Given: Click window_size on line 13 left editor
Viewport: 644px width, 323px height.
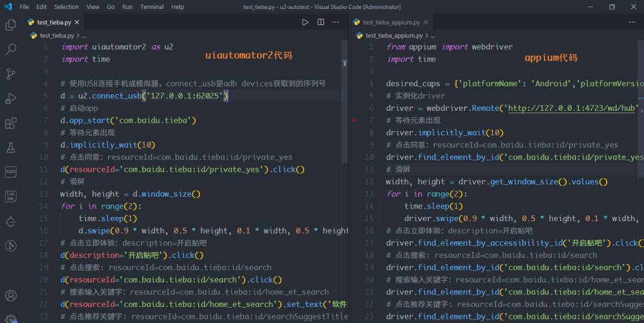Looking at the screenshot, I should coord(166,194).
